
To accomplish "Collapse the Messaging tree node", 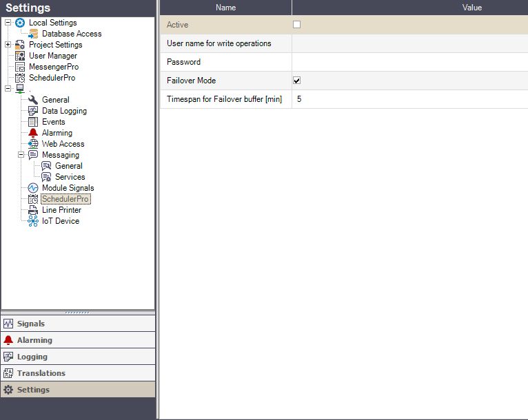I will pyautogui.click(x=21, y=155).
